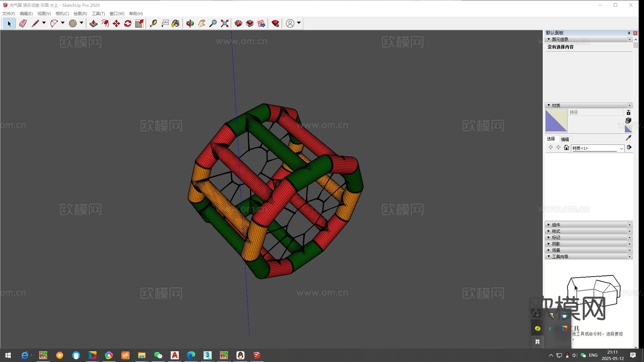This screenshot has height=362, width=644.
Task: Expand the 标记 panel
Action: coord(549,237)
